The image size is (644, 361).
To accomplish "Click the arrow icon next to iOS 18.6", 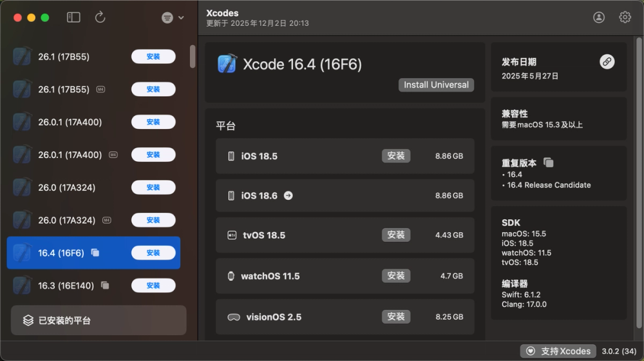I will click(x=289, y=196).
